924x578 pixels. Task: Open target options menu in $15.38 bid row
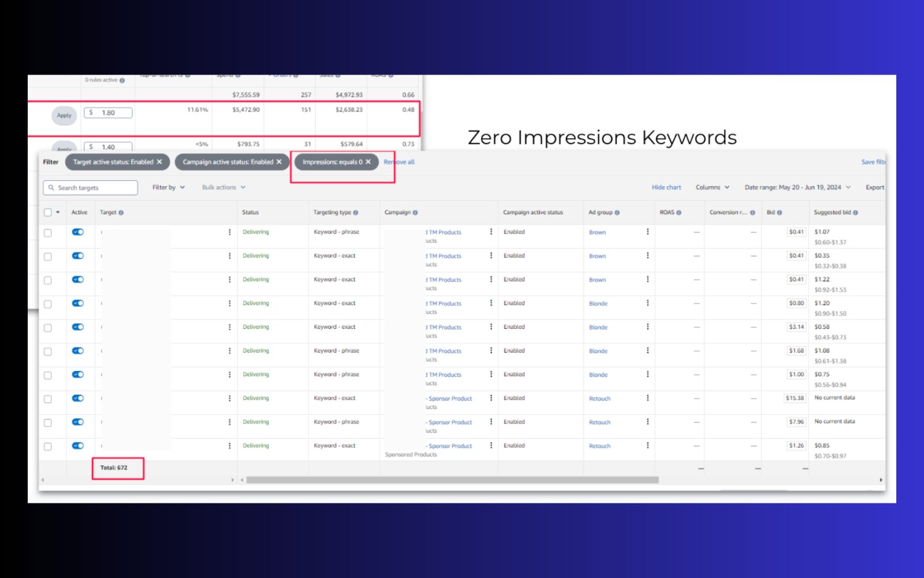coord(229,398)
